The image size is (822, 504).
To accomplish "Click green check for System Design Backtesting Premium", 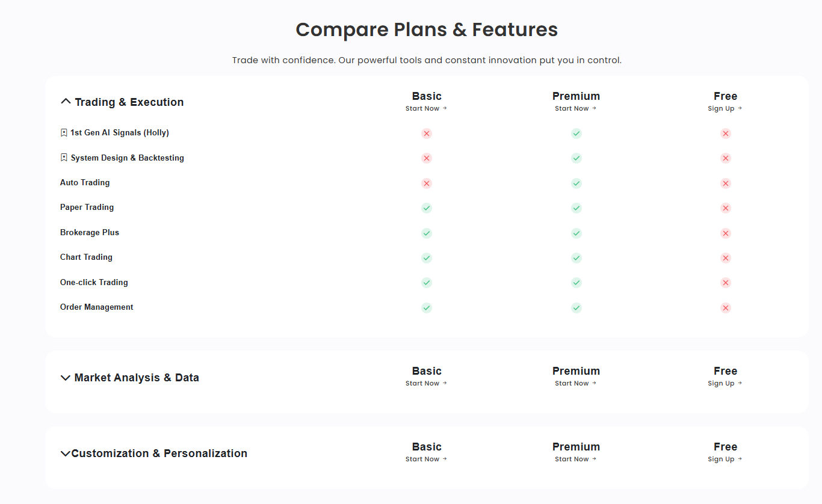I will tap(576, 158).
